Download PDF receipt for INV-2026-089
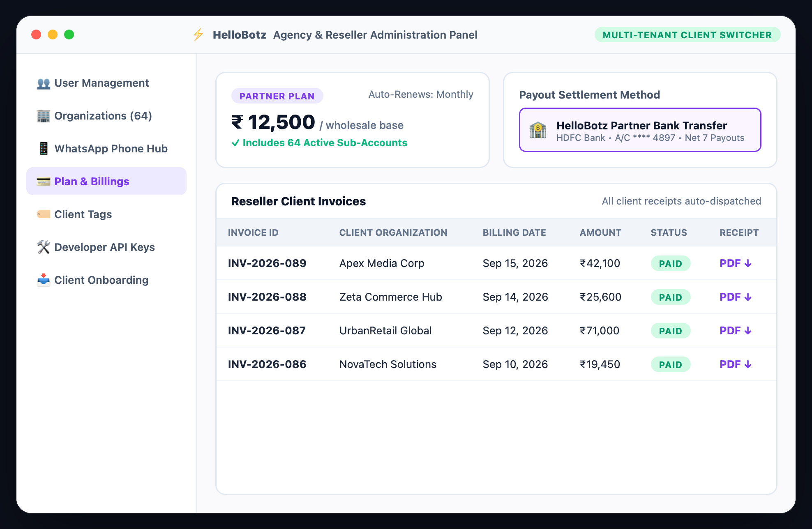The width and height of the screenshot is (812, 529). 736,263
